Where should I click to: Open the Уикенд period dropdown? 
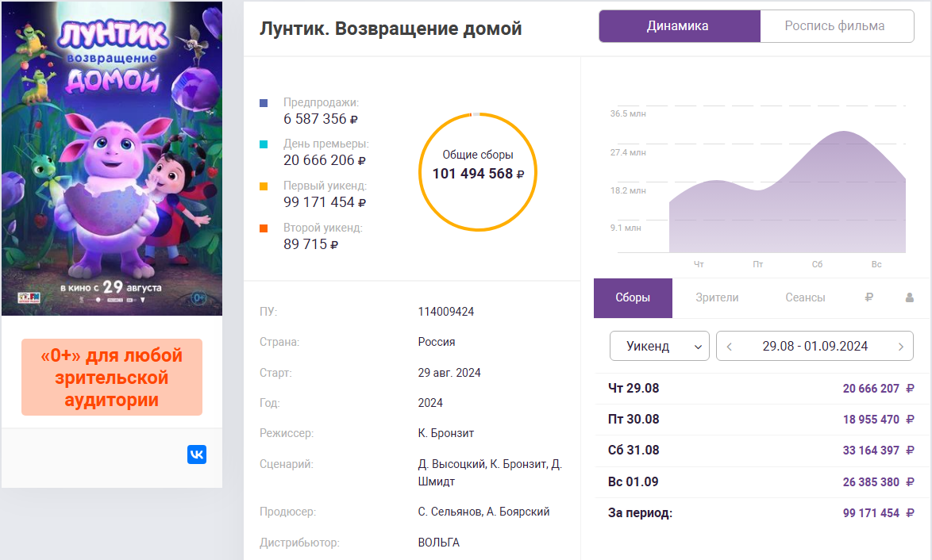point(659,346)
